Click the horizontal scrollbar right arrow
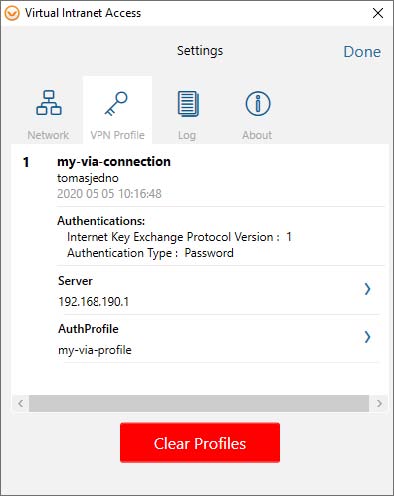Screen dimensions: 394x496 [379, 404]
